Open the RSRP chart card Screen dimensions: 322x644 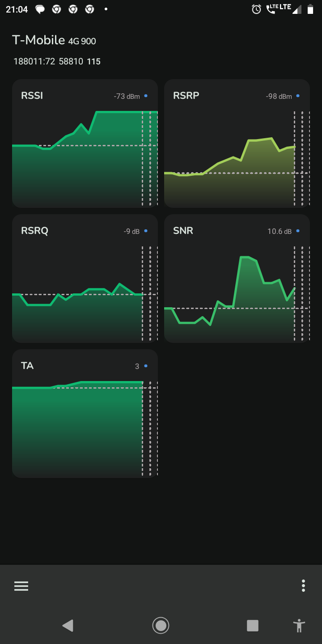click(237, 144)
